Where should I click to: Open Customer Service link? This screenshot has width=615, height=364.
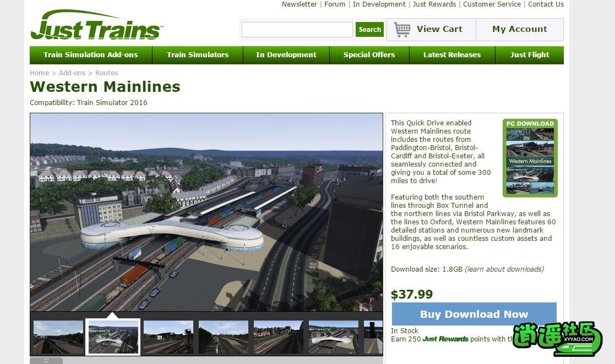[x=492, y=4]
